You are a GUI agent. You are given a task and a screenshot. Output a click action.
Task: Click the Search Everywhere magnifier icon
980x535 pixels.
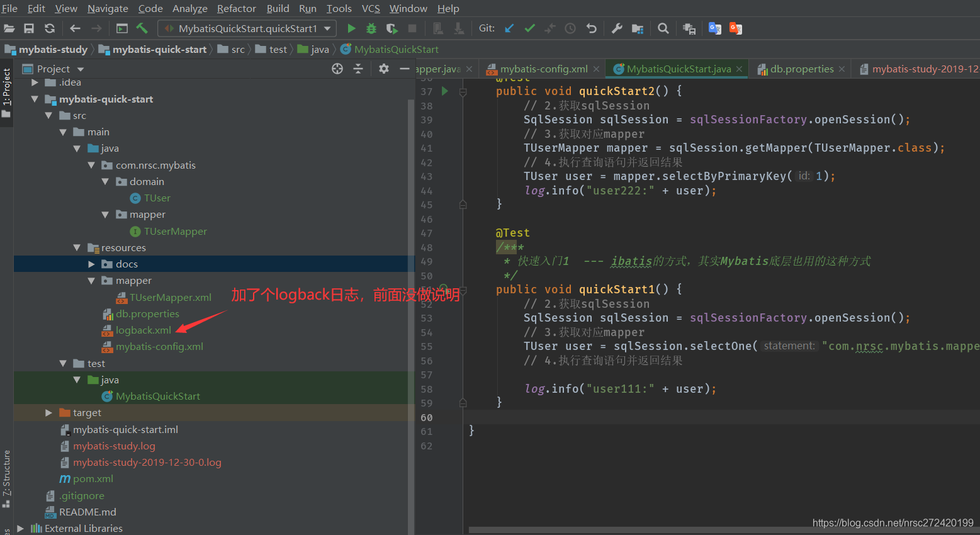click(x=663, y=28)
